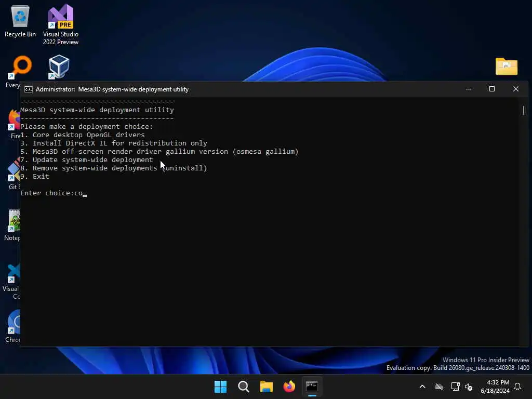Click '3. Install DirectX IL for redistribution only'
Viewport: 532px width, 399px height.
(114, 143)
